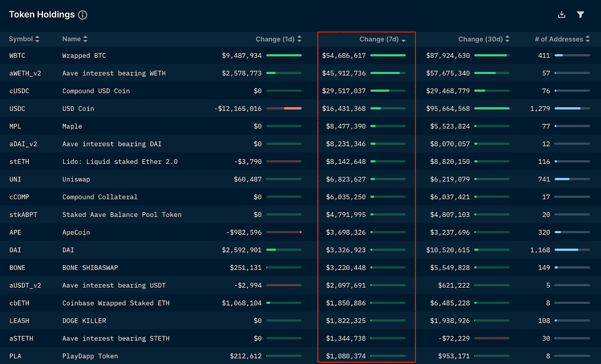Viewport: 601px width, 364px height.
Task: Click the 1d value $9,487,934
Action: point(242,56)
